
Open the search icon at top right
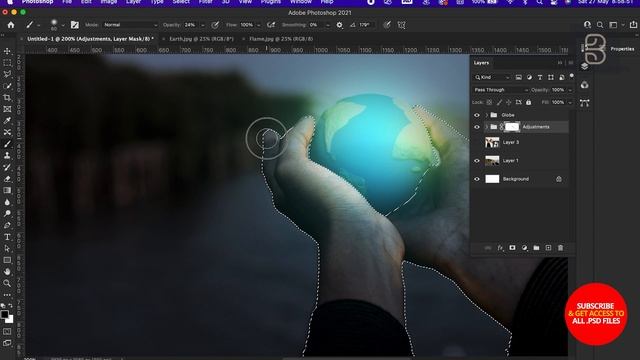[x=600, y=25]
